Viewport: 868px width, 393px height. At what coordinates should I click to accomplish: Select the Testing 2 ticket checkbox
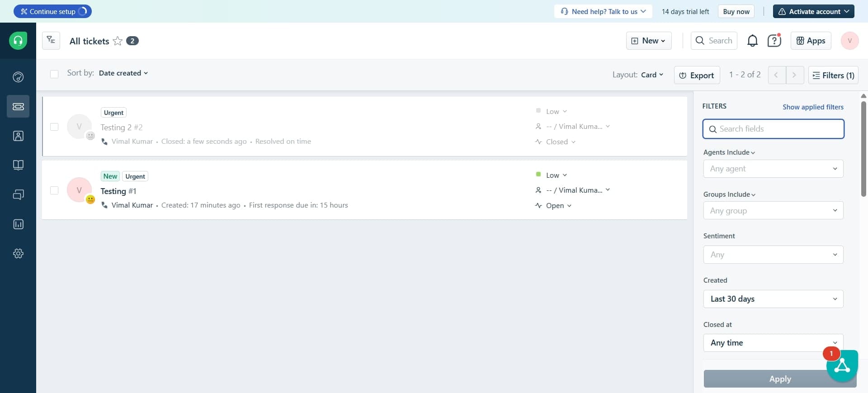click(54, 127)
